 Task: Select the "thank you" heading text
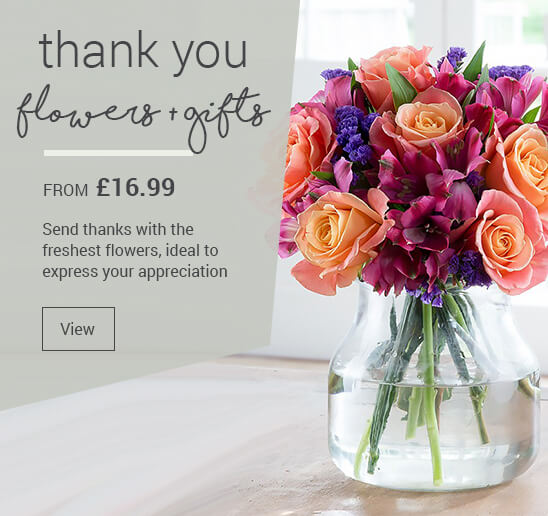(x=143, y=51)
